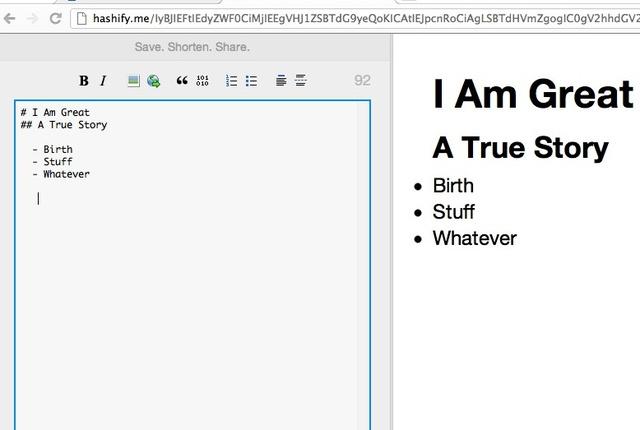Click the '- Stuff' line in editor

pos(52,162)
